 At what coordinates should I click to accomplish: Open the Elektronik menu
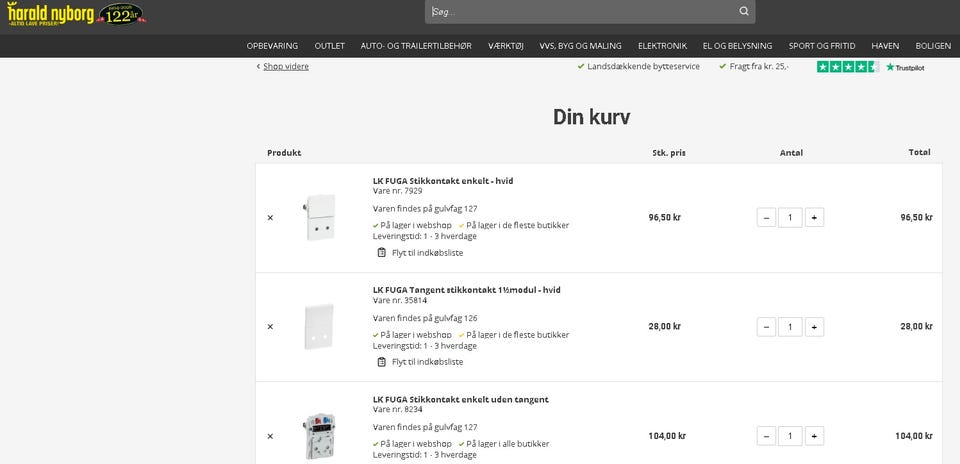click(662, 46)
